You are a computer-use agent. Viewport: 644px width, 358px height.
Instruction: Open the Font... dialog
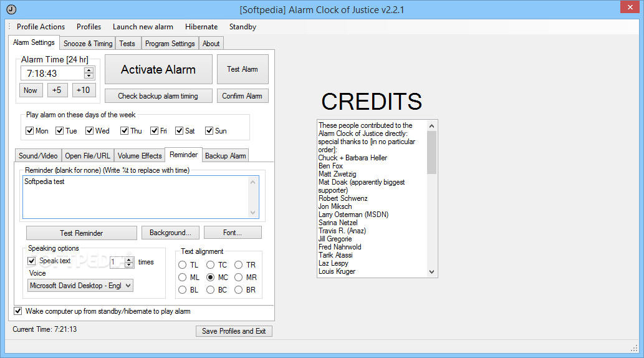(233, 233)
